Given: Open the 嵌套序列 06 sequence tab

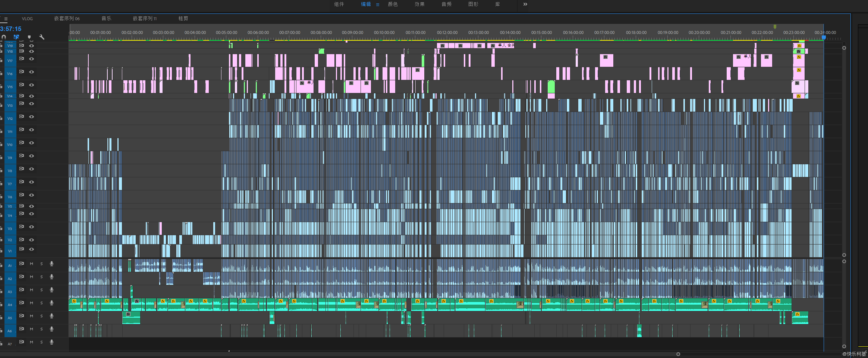Looking at the screenshot, I should [67, 18].
